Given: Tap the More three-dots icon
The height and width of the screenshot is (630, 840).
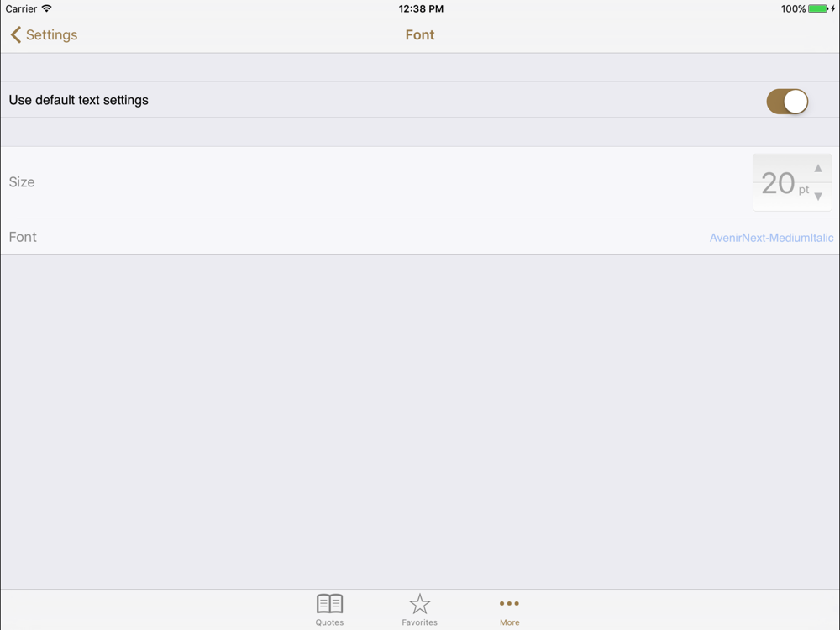Looking at the screenshot, I should [x=509, y=604].
